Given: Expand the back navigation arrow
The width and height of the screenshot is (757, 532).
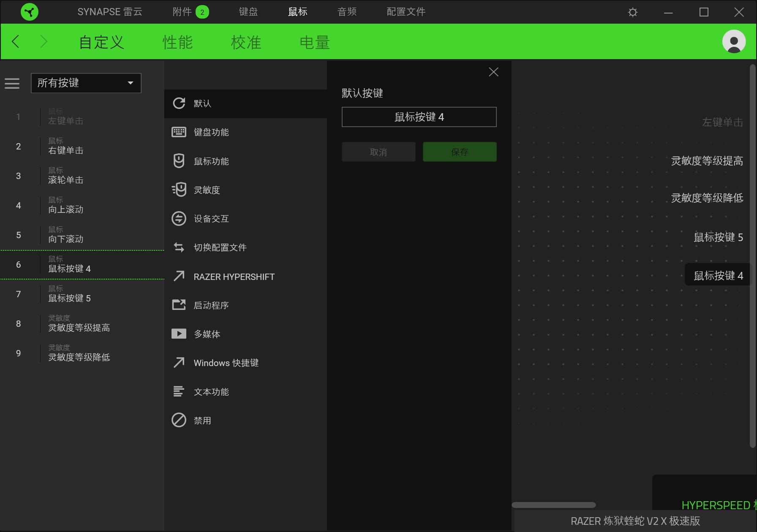Looking at the screenshot, I should pyautogui.click(x=16, y=41).
